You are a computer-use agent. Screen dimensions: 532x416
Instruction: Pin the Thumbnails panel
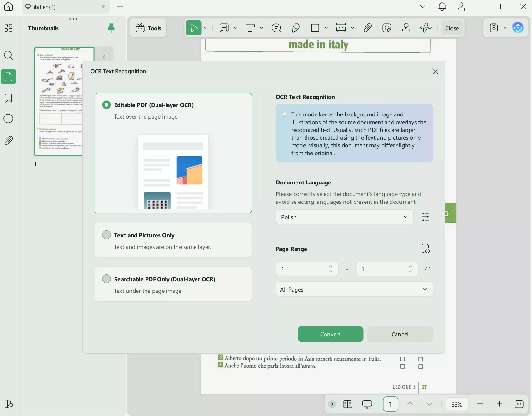111,28
